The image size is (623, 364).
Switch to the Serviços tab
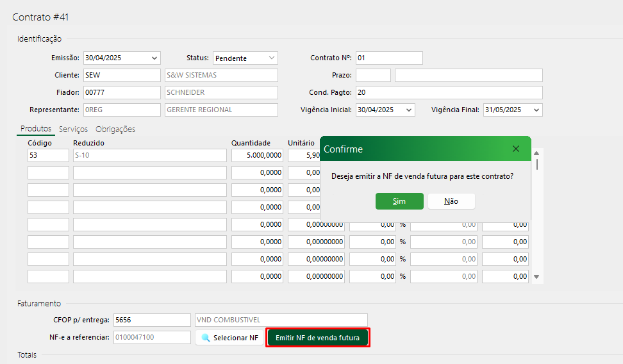(x=73, y=129)
